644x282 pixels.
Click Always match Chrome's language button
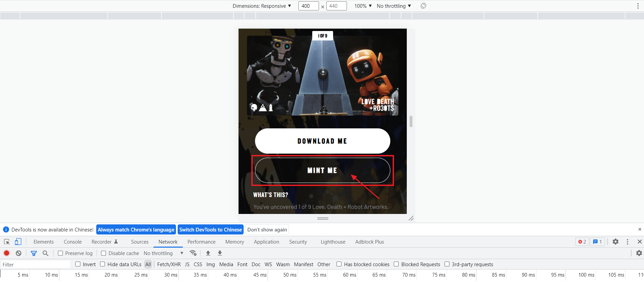136,229
